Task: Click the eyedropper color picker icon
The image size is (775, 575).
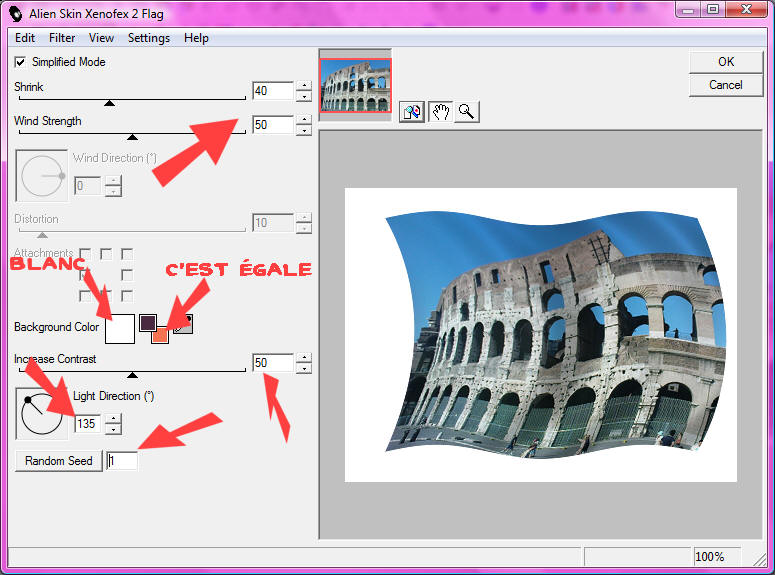Action: coord(183,324)
